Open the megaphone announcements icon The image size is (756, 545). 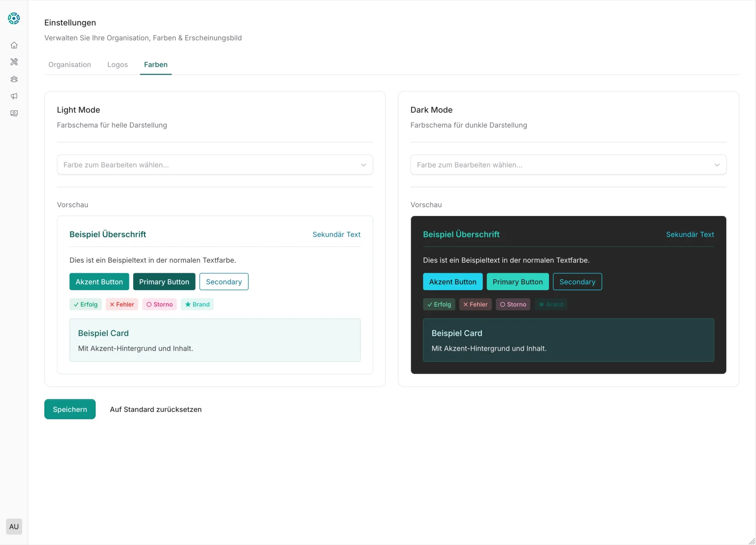(14, 96)
